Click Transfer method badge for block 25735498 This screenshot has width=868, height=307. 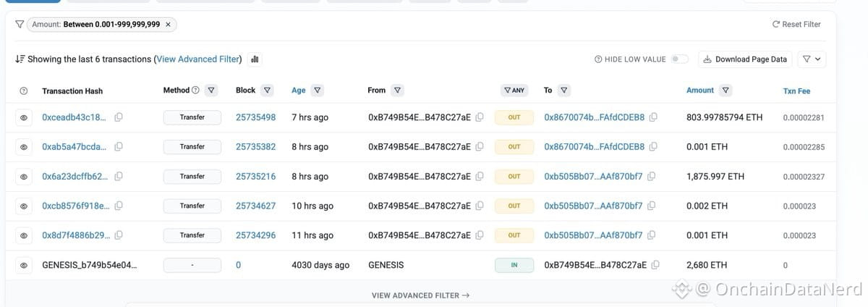(x=192, y=117)
